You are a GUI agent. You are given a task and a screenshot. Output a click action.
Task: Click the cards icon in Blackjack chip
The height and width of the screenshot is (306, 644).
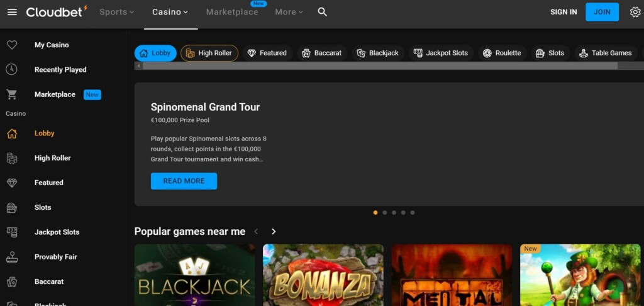pos(361,53)
